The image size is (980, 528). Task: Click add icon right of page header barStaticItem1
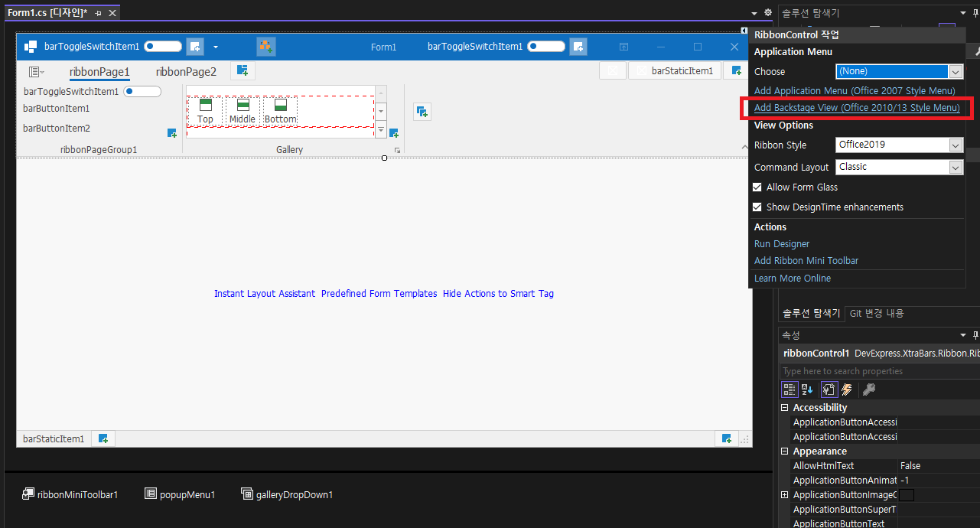pyautogui.click(x=736, y=71)
